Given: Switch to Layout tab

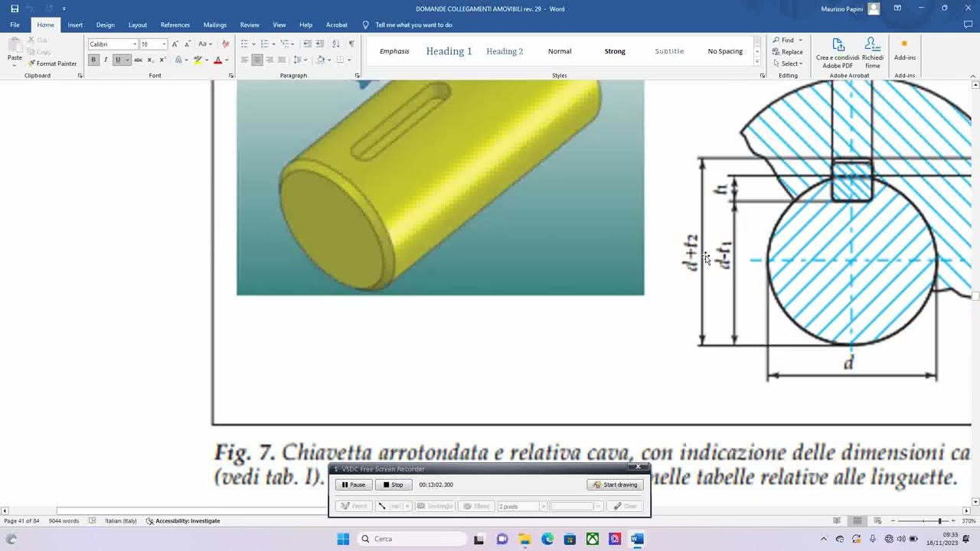Looking at the screenshot, I should point(138,24).
